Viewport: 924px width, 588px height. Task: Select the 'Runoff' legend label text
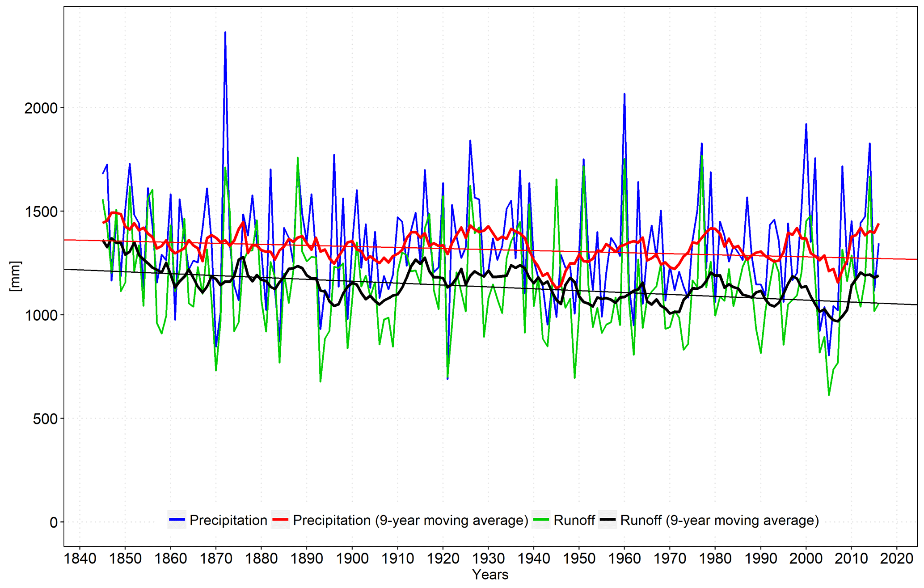click(574, 520)
